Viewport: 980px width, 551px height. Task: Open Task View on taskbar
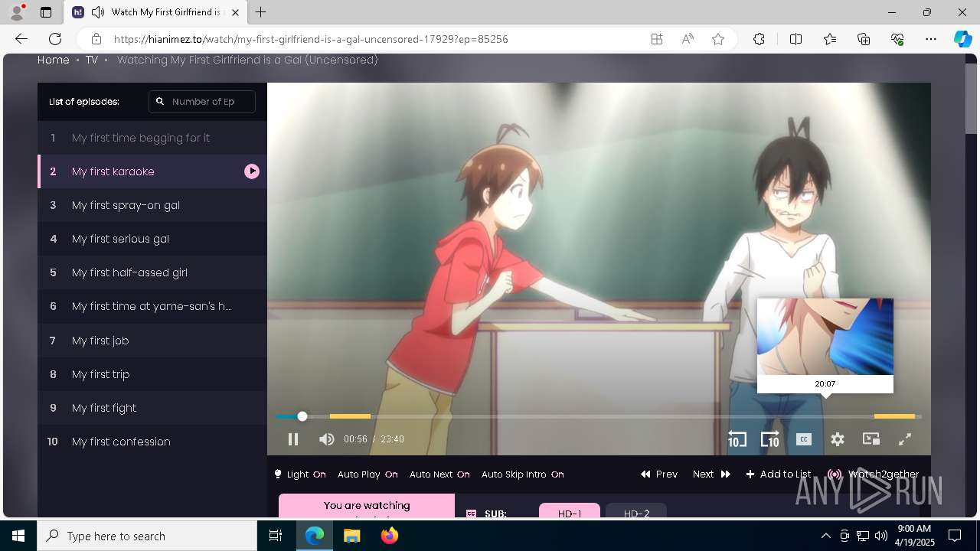click(x=276, y=536)
